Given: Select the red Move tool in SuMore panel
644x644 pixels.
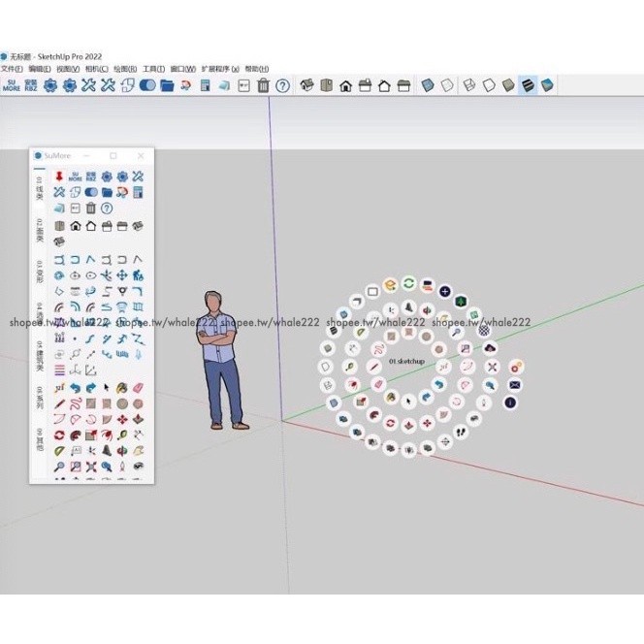Looking at the screenshot, I should coord(122,419).
